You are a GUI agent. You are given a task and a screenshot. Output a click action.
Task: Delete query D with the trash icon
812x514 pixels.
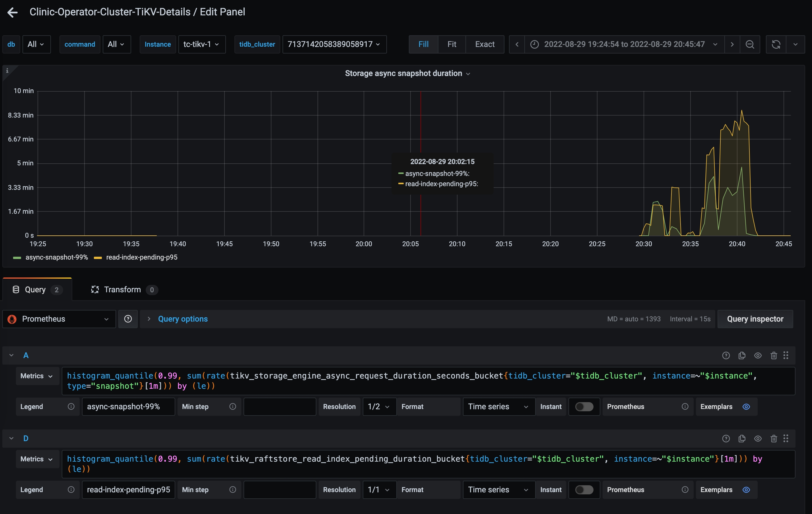pyautogui.click(x=774, y=439)
